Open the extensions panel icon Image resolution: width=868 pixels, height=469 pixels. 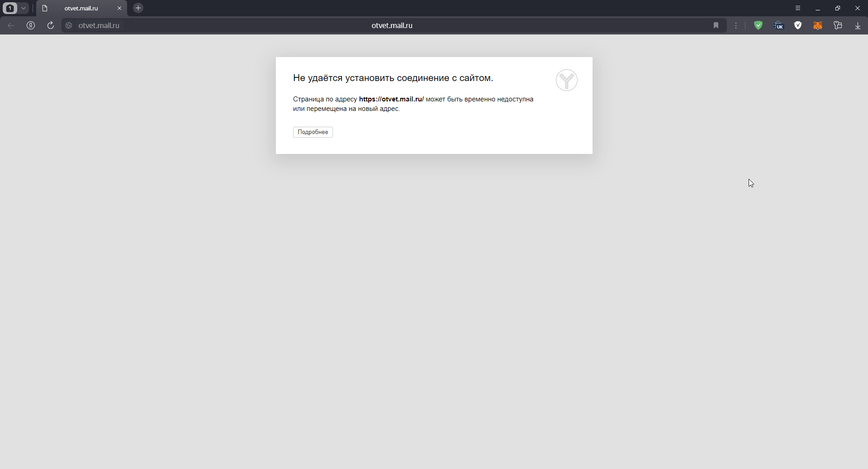tap(838, 25)
